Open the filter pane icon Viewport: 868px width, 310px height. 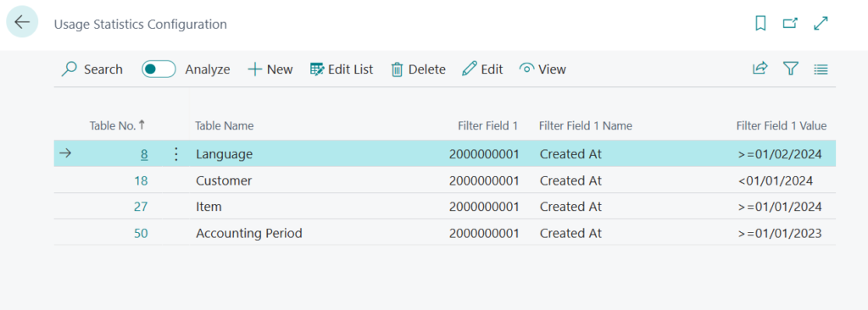(x=791, y=69)
